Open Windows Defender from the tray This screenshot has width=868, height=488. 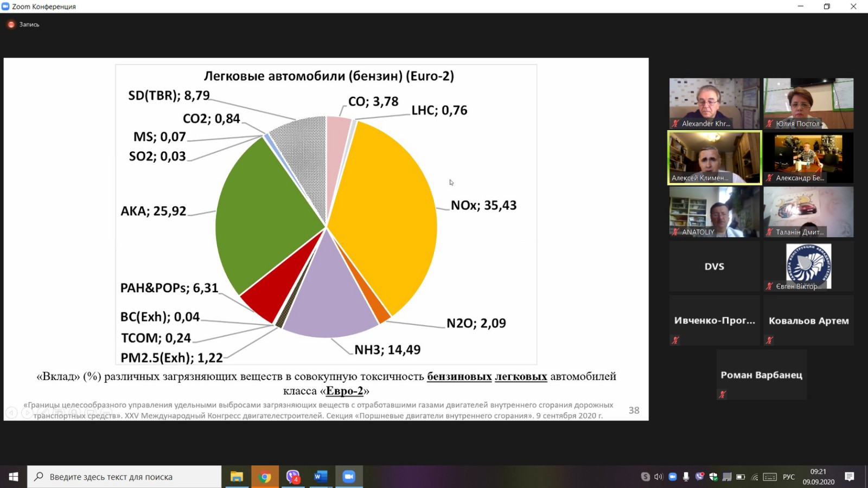tap(713, 477)
